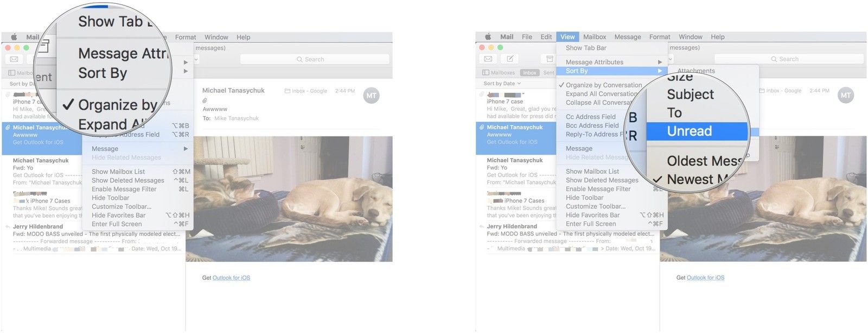Open Get Outlook for iOS link in left window
The width and height of the screenshot is (868, 333).
[x=231, y=278]
